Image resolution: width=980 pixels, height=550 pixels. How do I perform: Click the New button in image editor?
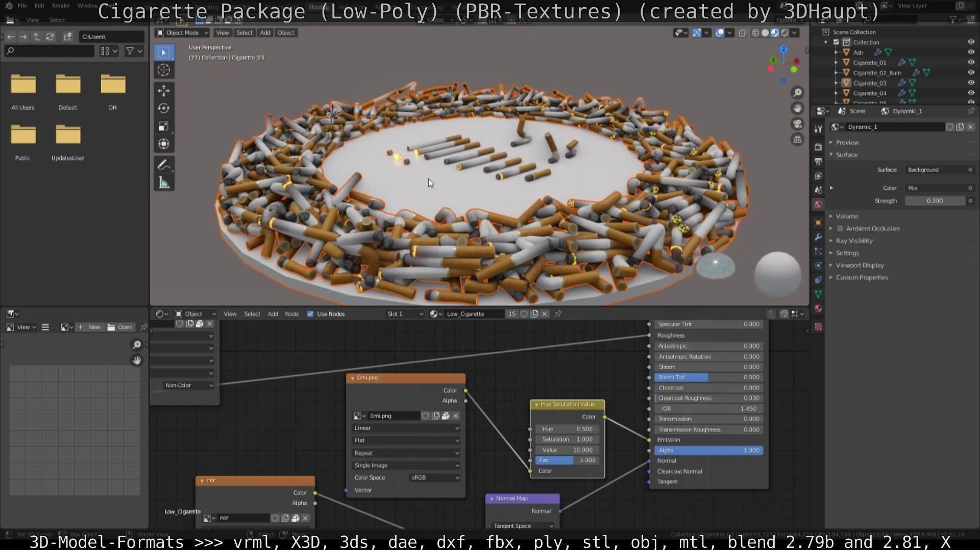[89, 327]
